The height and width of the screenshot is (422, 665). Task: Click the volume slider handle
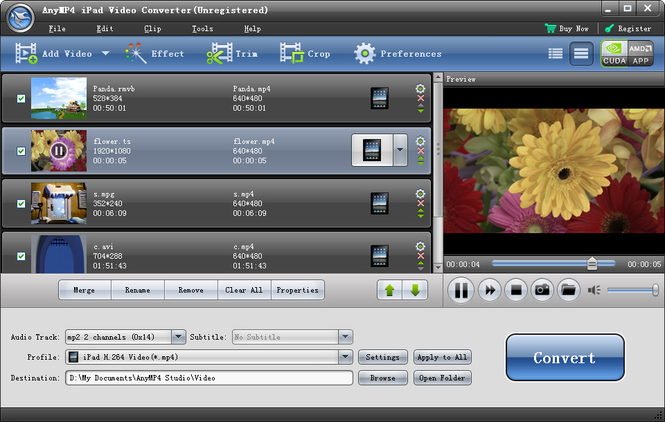click(x=655, y=290)
